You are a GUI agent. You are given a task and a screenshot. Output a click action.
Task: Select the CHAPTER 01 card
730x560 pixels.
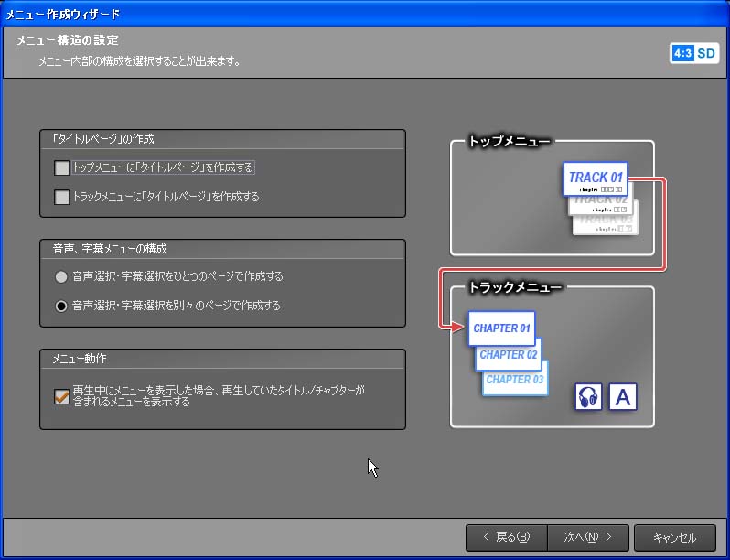pos(501,328)
